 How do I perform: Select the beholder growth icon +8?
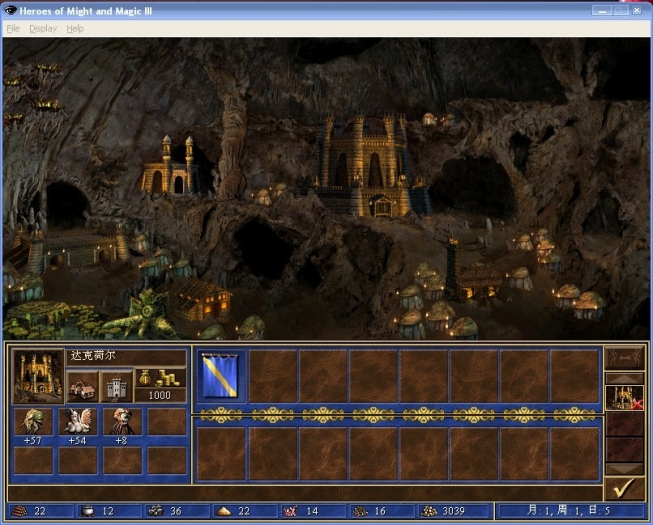(122, 422)
